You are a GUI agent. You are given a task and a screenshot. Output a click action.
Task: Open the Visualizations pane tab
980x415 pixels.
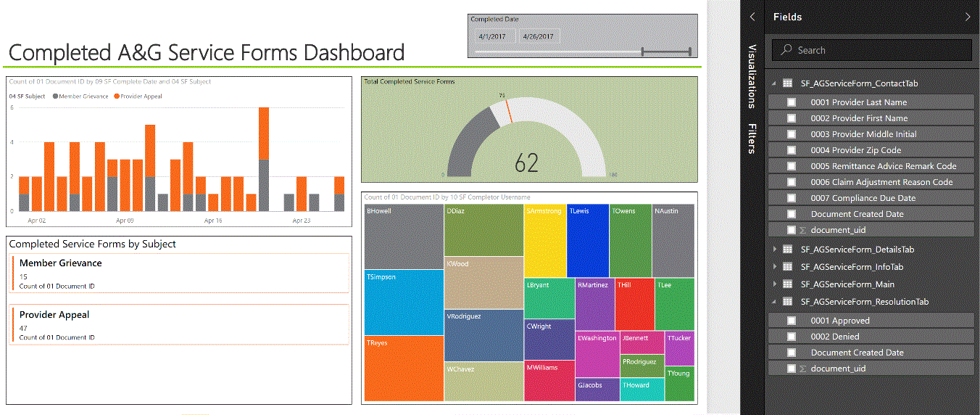(x=752, y=76)
